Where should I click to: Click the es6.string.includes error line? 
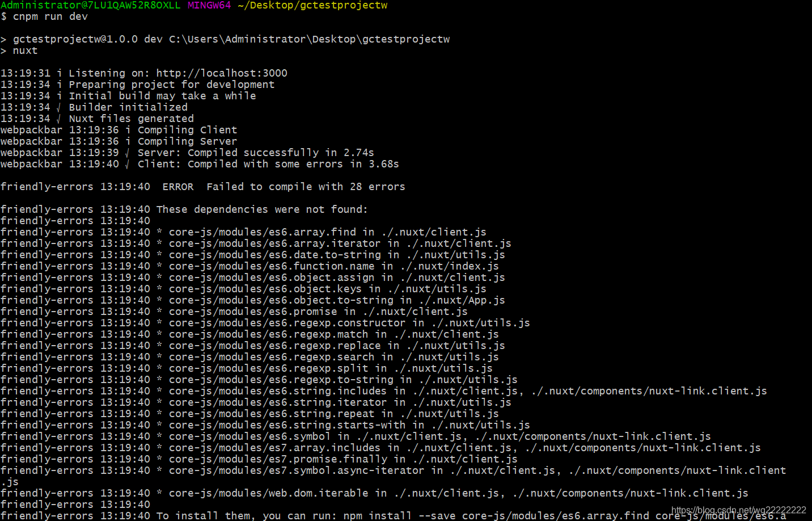[384, 391]
